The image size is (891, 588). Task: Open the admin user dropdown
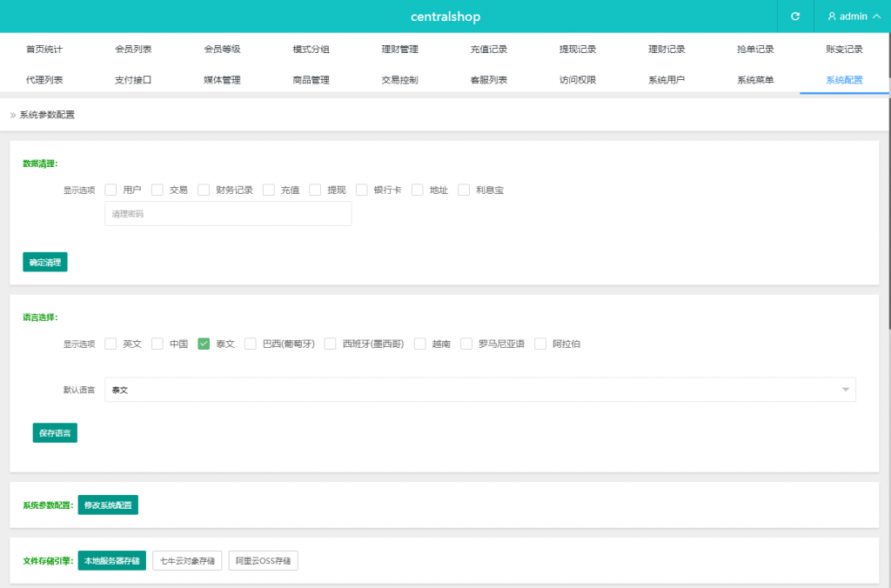pos(852,17)
